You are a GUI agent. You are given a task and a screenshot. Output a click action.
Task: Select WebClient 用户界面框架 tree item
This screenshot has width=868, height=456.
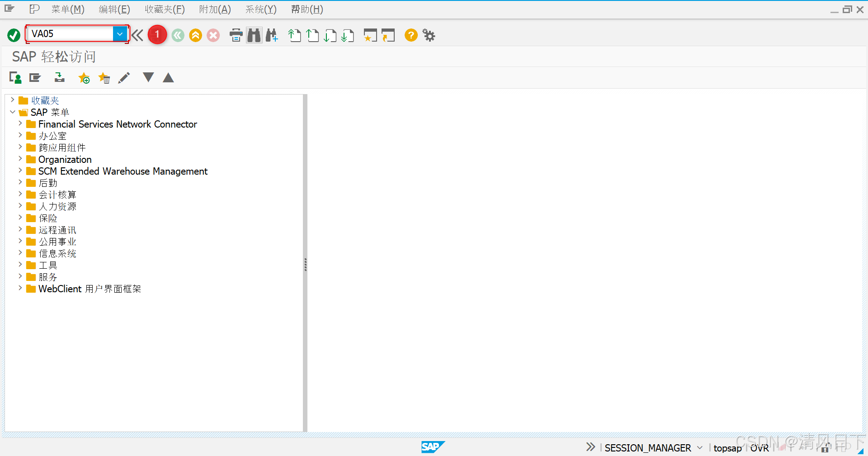pyautogui.click(x=90, y=289)
